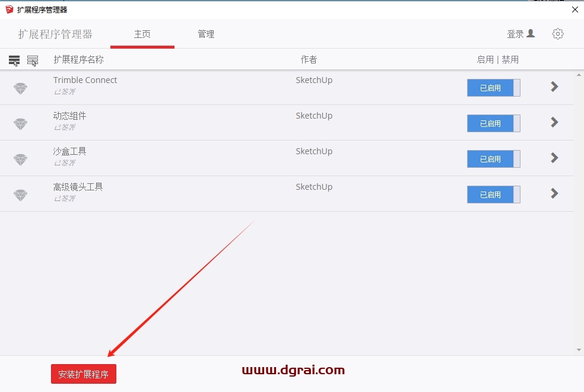The height and width of the screenshot is (392, 584).
Task: Click the 登录 sign-in link
Action: click(x=516, y=34)
